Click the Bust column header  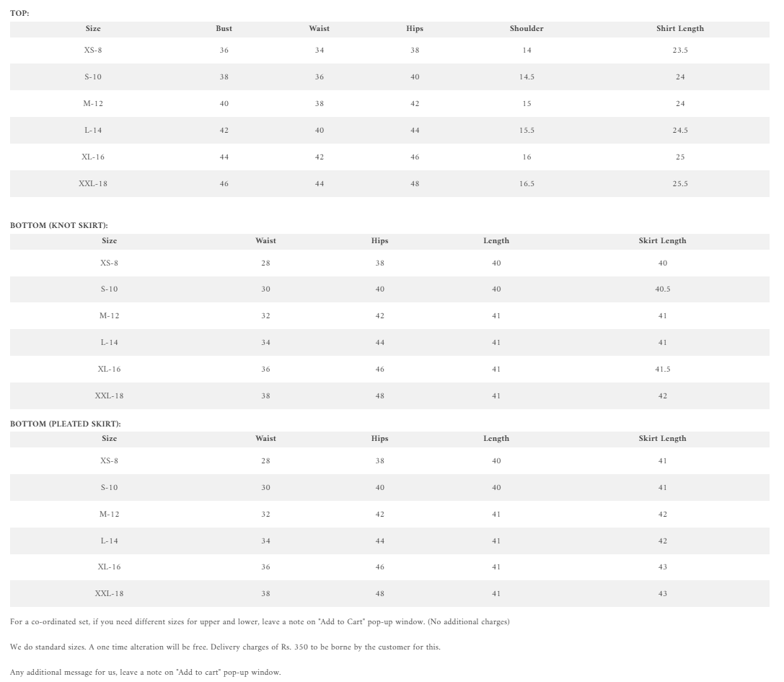click(224, 29)
